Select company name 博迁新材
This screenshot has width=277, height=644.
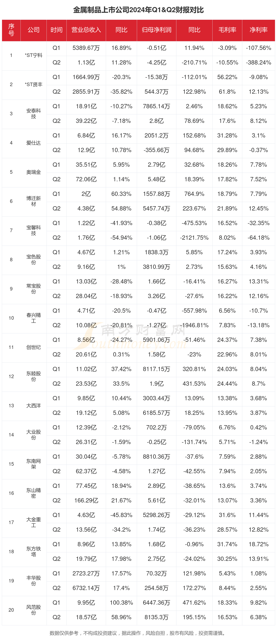tap(34, 201)
